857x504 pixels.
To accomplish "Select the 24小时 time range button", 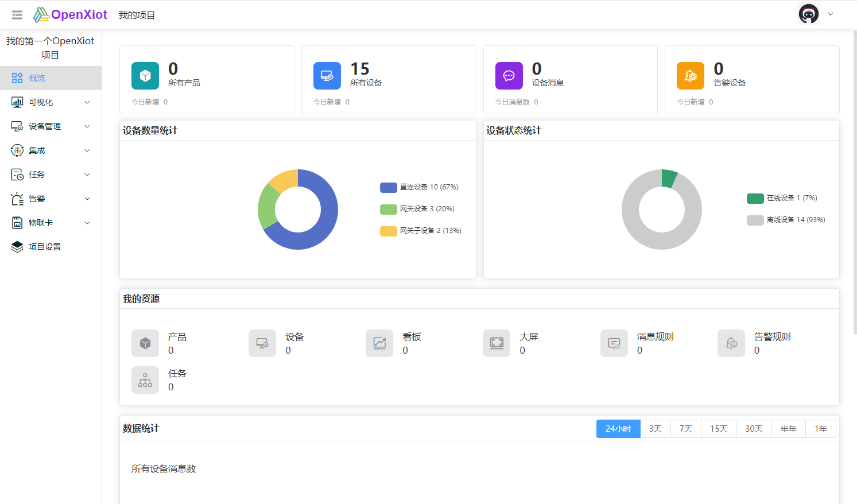I will pyautogui.click(x=618, y=429).
